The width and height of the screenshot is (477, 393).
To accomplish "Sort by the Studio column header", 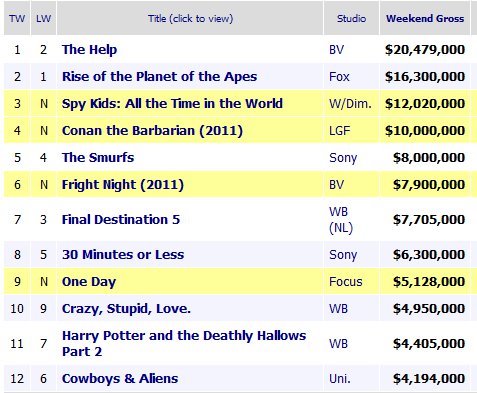I will click(351, 19).
